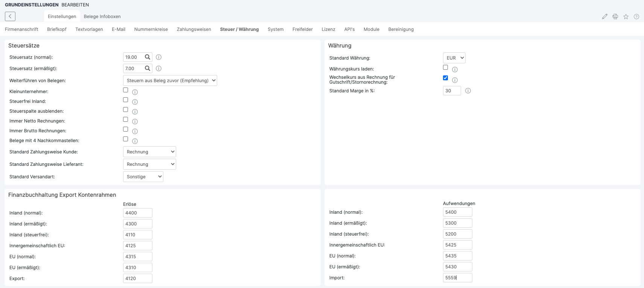This screenshot has width=644, height=288.
Task: Show info icon next to Standard Marge
Action: [x=468, y=91]
